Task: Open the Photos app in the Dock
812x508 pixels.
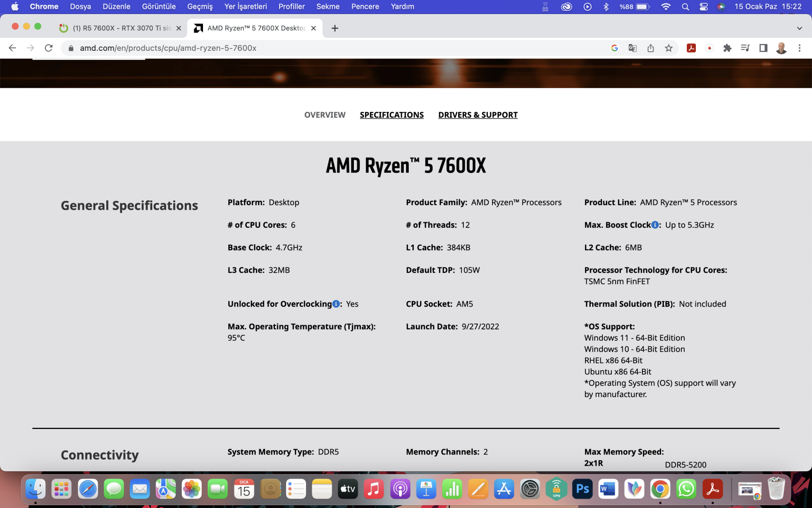Action: click(x=192, y=489)
